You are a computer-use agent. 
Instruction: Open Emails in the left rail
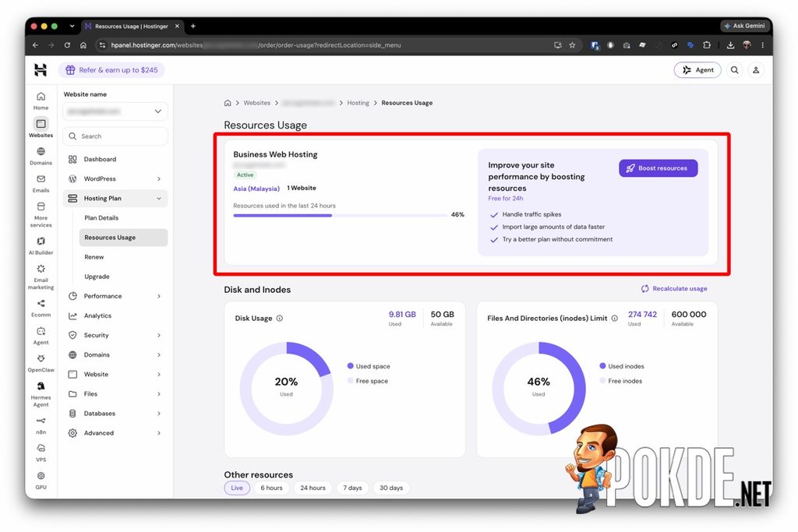point(41,183)
